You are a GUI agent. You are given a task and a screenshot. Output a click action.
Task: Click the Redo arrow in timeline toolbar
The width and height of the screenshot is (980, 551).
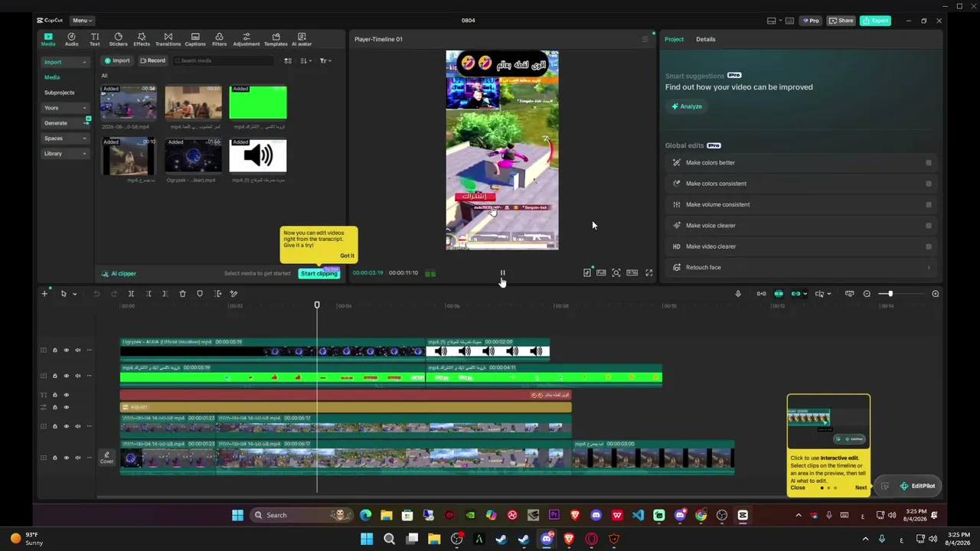(113, 294)
